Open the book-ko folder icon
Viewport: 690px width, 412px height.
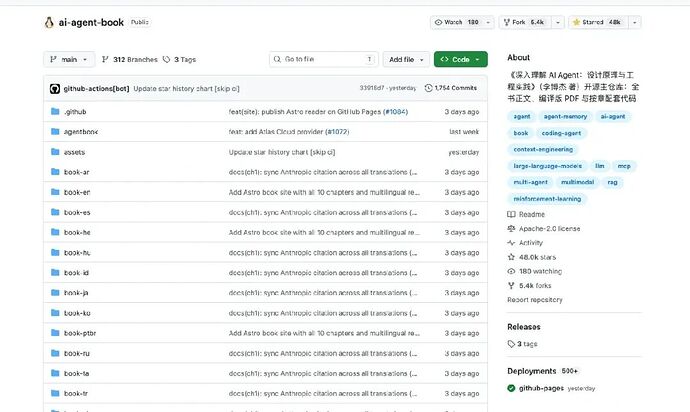click(55, 313)
